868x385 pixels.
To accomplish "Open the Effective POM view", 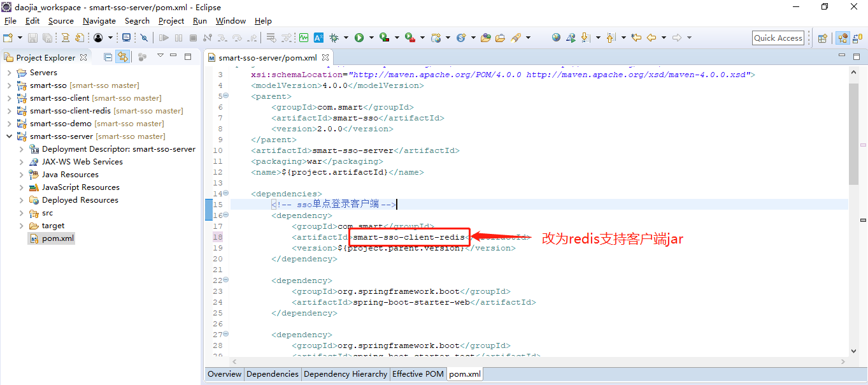I will (x=418, y=374).
